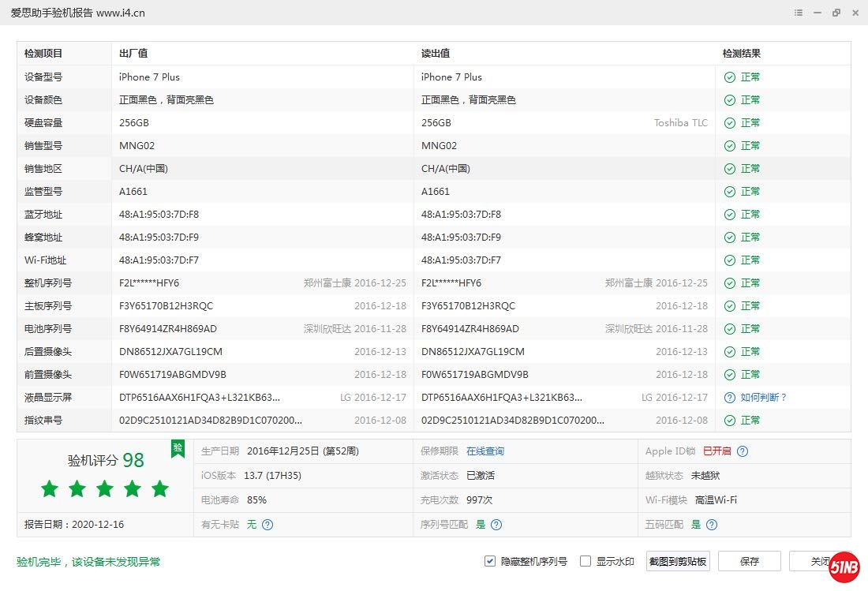
Task: Click factory board serial F3Y65170B12H3RQC
Action: 166,306
